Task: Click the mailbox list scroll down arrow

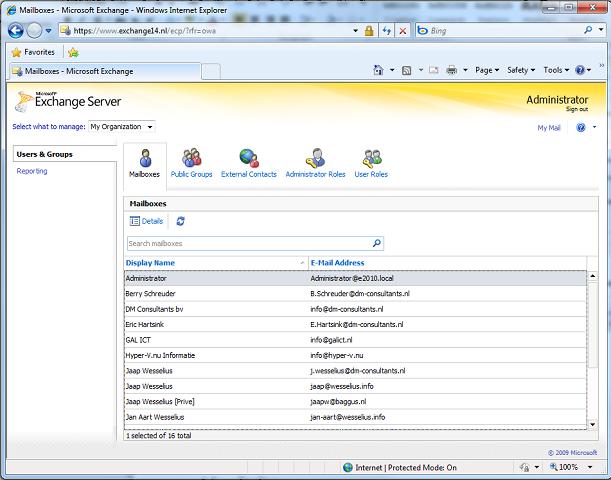Action: tap(592, 424)
